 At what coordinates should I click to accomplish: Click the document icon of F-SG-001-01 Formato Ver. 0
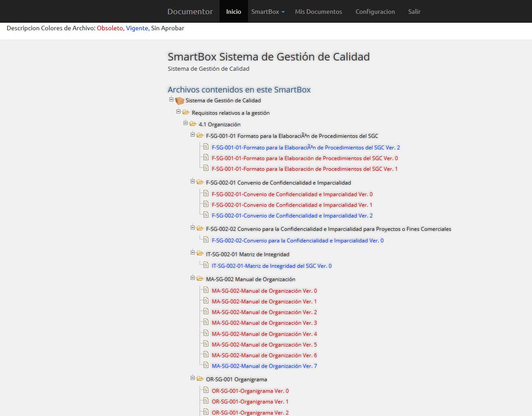tap(206, 157)
